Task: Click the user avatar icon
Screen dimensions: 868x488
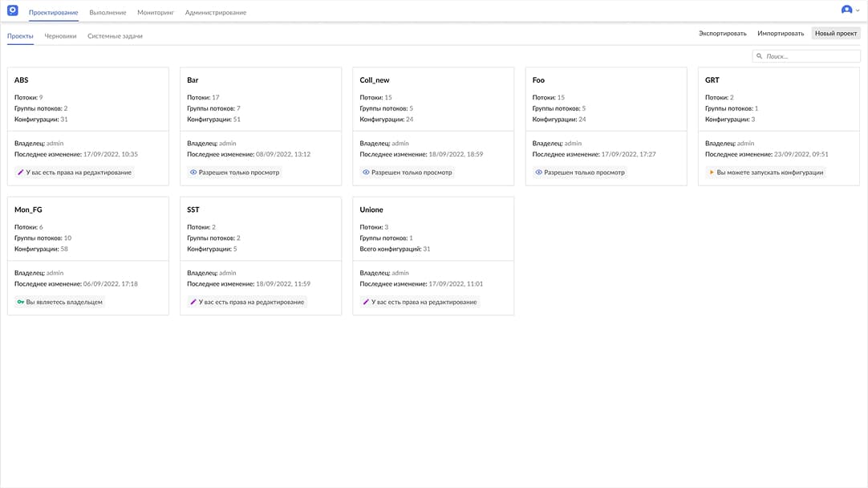Action: click(846, 10)
